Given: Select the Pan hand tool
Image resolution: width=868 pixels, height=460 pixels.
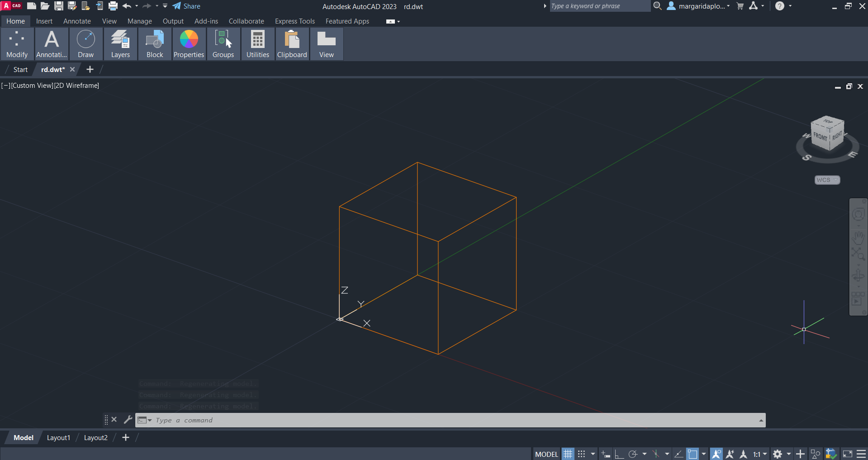Looking at the screenshot, I should pyautogui.click(x=858, y=237).
